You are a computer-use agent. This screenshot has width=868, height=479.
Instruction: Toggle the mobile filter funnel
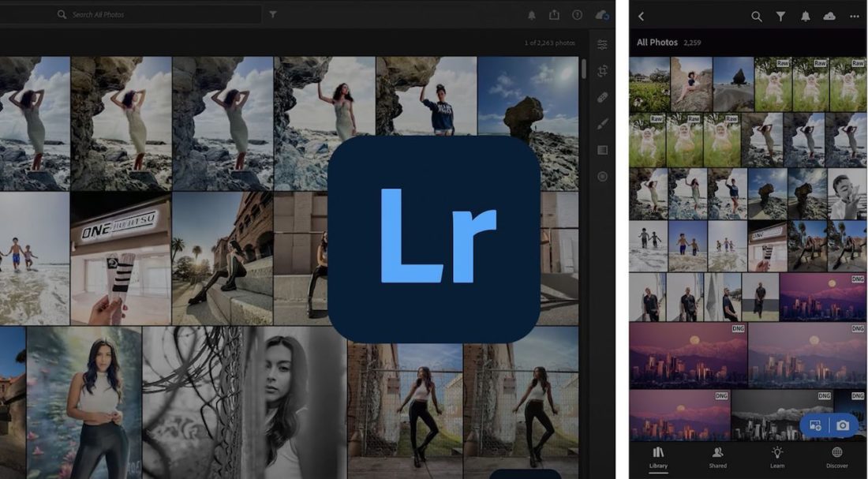pos(780,16)
